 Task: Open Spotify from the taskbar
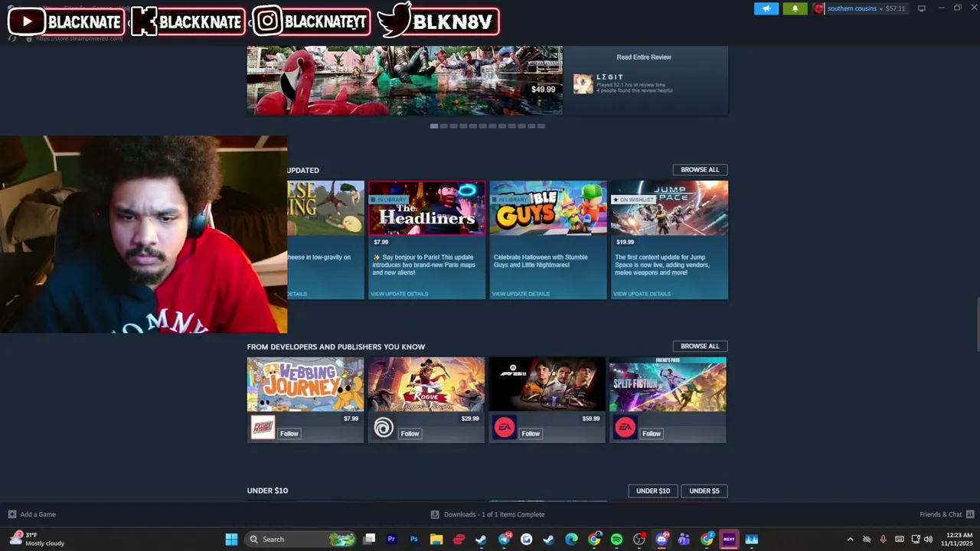(616, 540)
